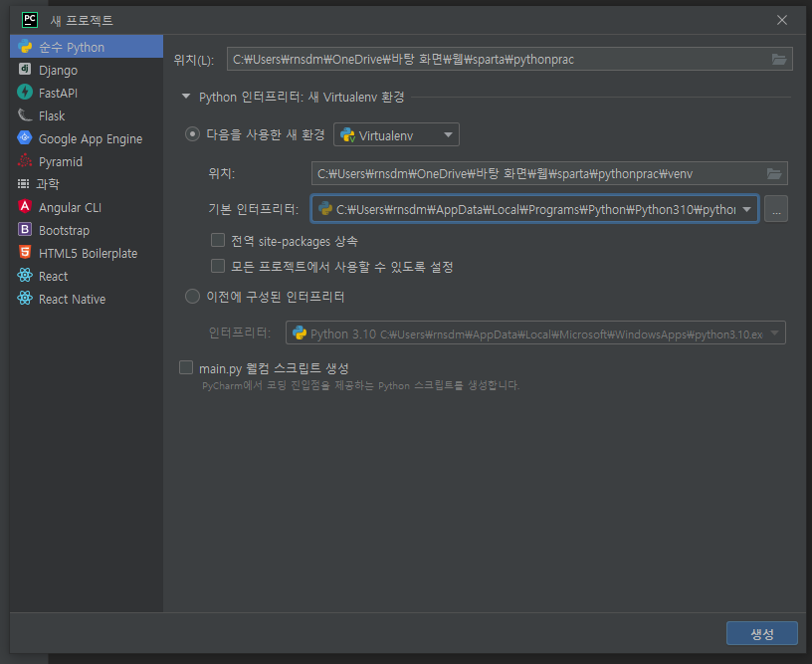Click the Django project icon
Screen dimensions: 812x664
coord(25,69)
